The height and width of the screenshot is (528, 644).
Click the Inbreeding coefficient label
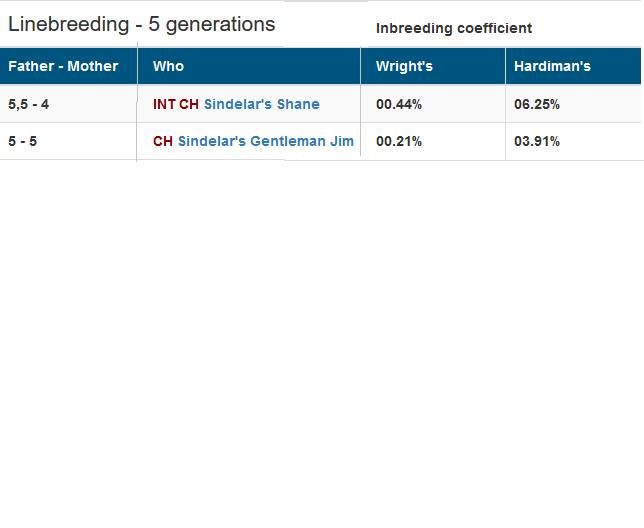pyautogui.click(x=454, y=28)
